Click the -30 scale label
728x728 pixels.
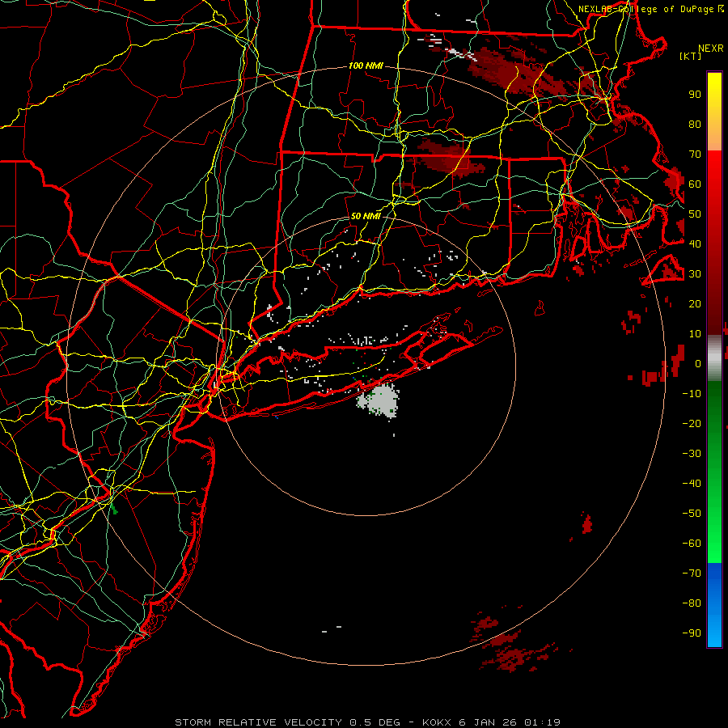[x=692, y=454]
